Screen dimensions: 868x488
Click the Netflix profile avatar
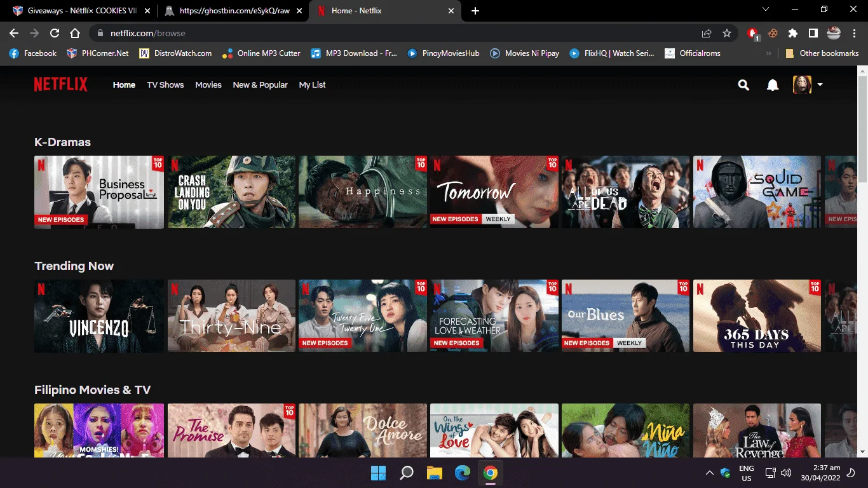click(x=802, y=85)
